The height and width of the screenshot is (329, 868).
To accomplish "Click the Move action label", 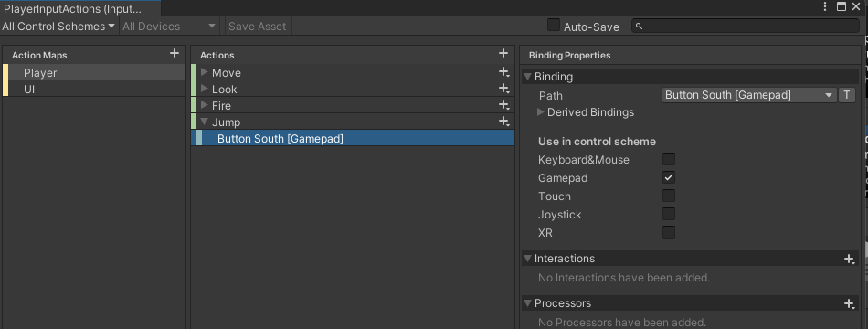I will point(227,72).
